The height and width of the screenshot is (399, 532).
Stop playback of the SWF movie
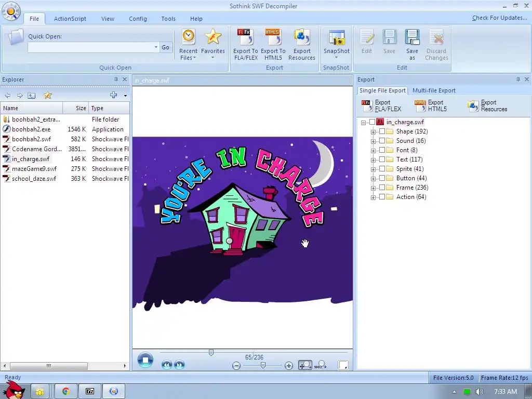(x=145, y=360)
